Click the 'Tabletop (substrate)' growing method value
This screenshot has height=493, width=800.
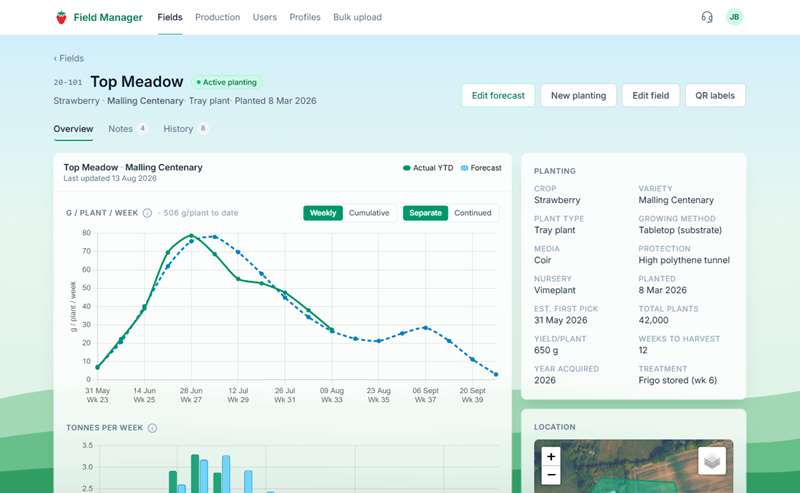click(x=680, y=230)
